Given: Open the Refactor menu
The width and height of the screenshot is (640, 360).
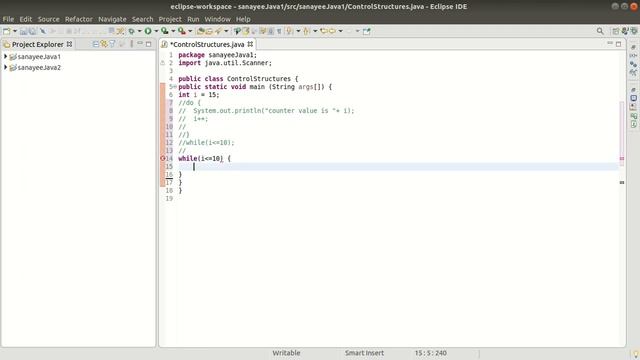Looking at the screenshot, I should (79, 19).
